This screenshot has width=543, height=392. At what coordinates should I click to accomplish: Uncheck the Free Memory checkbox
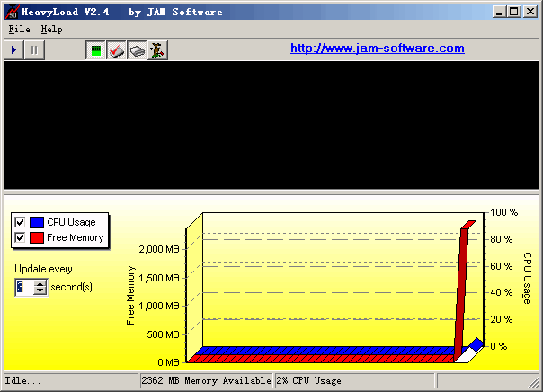pos(20,237)
